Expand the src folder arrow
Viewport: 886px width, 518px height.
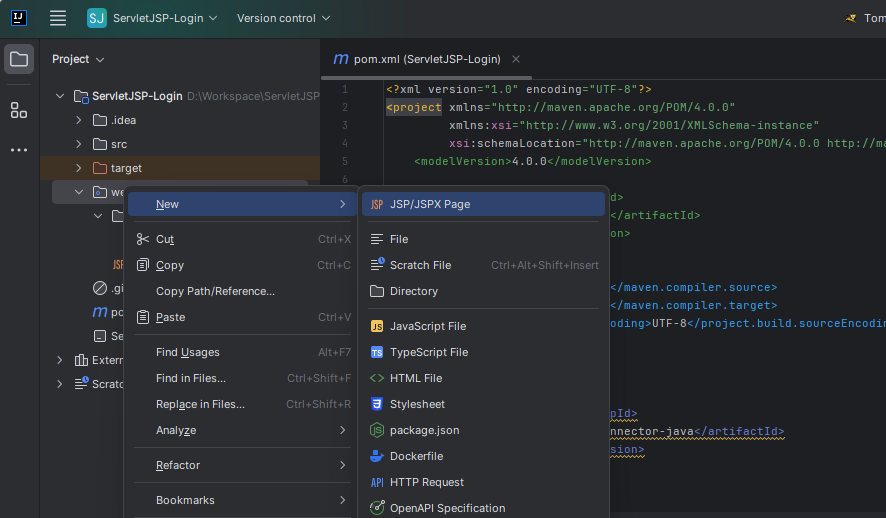[79, 144]
